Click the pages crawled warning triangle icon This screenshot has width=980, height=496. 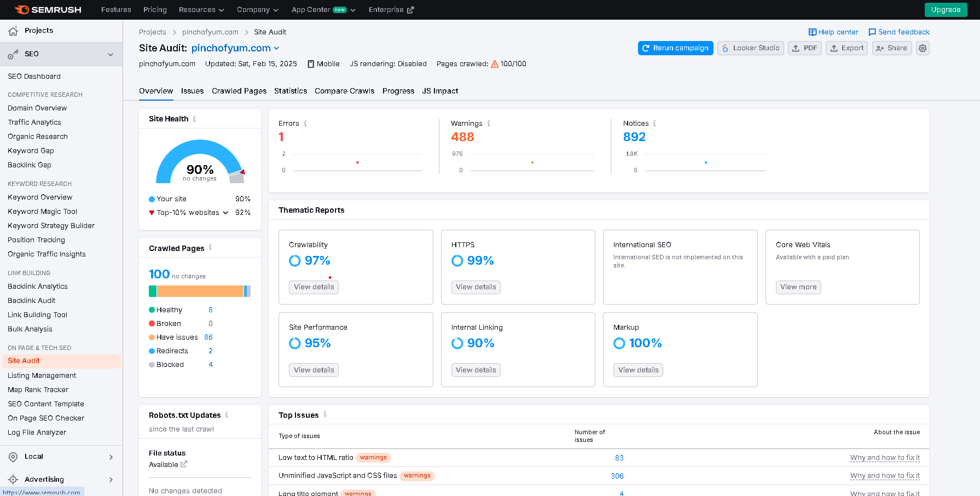(495, 64)
